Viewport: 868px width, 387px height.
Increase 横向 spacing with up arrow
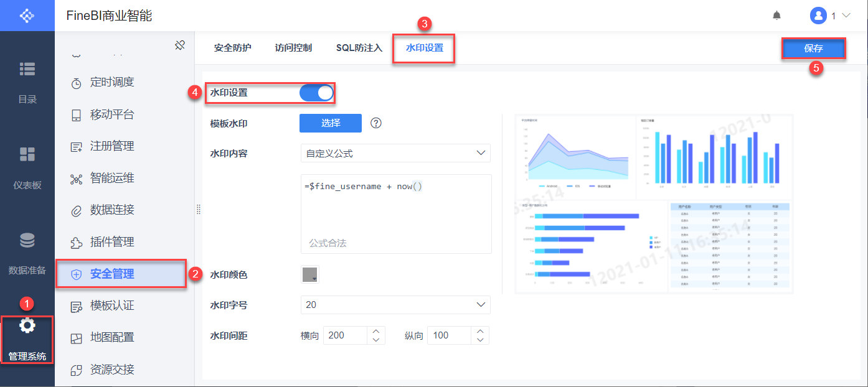(x=375, y=332)
